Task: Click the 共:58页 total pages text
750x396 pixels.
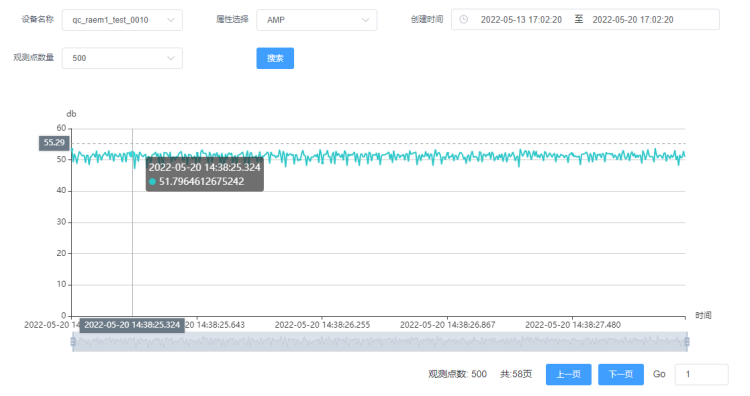Action: pos(516,374)
